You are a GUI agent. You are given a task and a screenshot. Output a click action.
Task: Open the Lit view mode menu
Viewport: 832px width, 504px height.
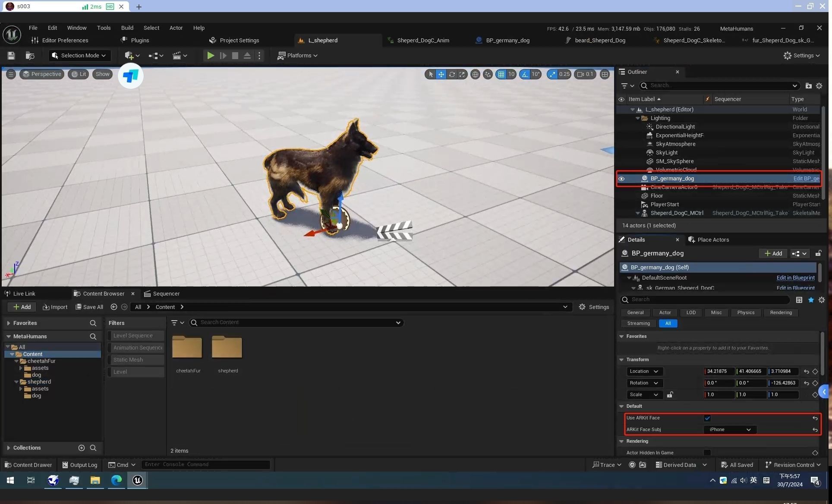[x=79, y=74]
